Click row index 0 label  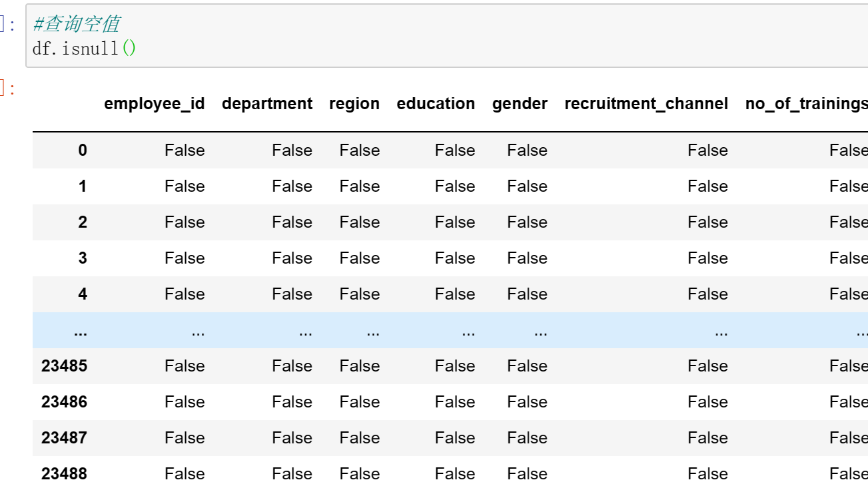(82, 150)
